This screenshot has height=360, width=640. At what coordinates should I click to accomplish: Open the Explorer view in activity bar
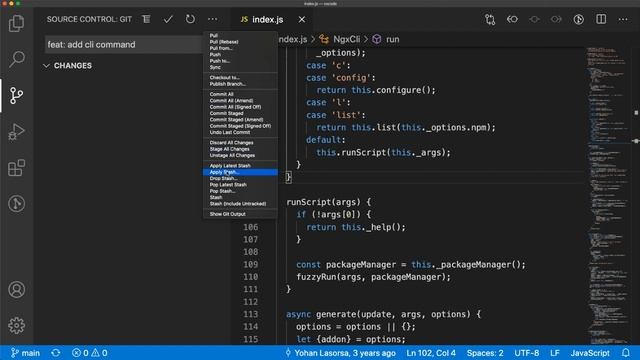(16, 23)
